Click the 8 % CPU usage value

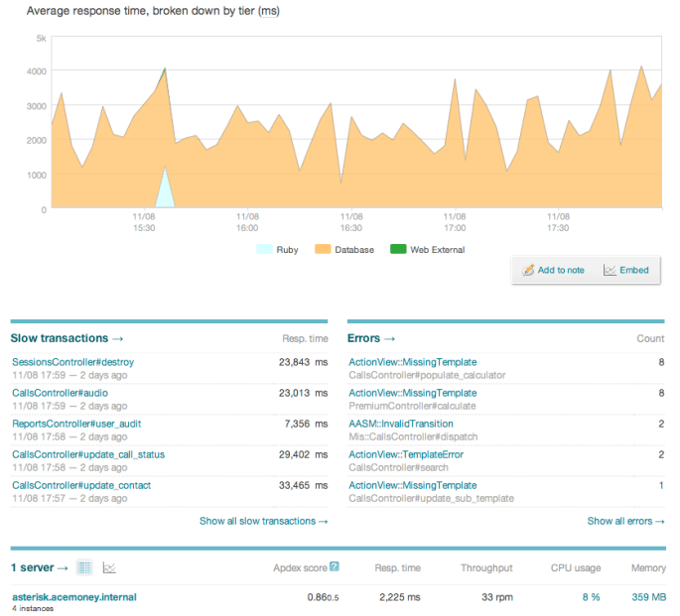coord(591,597)
